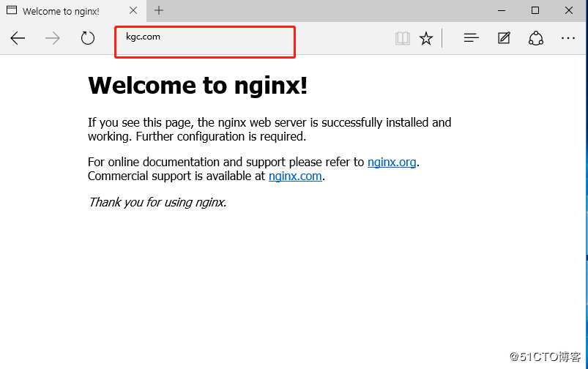The width and height of the screenshot is (588, 369).
Task: Click 'Further configuration is required.' text
Action: [221, 136]
